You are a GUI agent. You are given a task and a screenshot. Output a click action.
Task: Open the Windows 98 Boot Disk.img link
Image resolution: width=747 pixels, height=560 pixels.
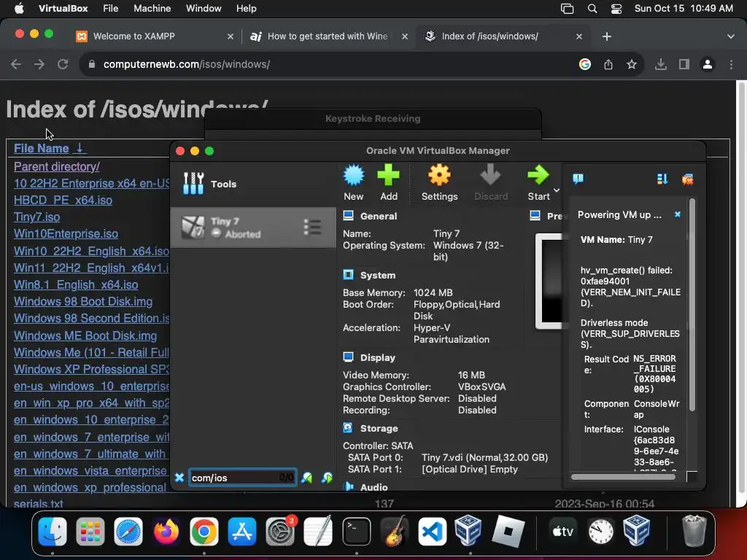point(83,301)
